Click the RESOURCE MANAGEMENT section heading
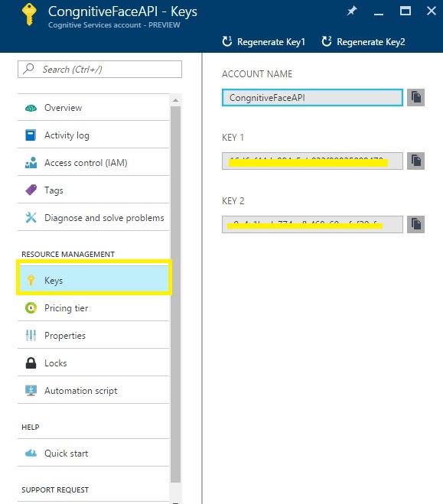 [68, 254]
